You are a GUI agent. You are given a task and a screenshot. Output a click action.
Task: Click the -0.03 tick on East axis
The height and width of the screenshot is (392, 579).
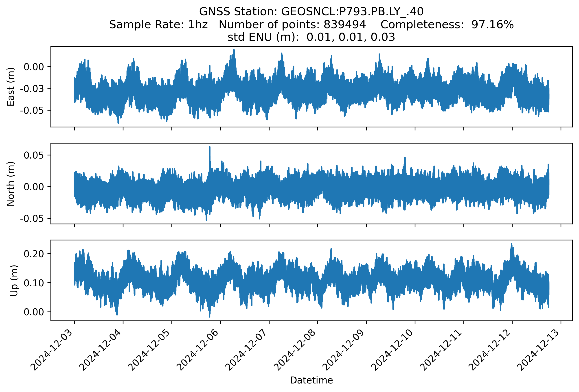coord(32,88)
